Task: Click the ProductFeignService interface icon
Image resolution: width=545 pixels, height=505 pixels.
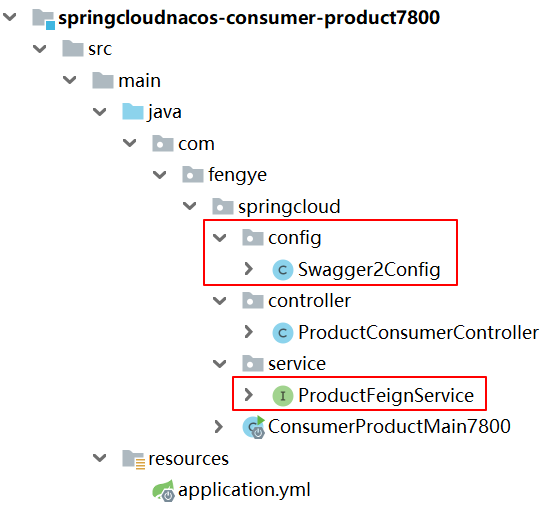Action: coord(283,396)
